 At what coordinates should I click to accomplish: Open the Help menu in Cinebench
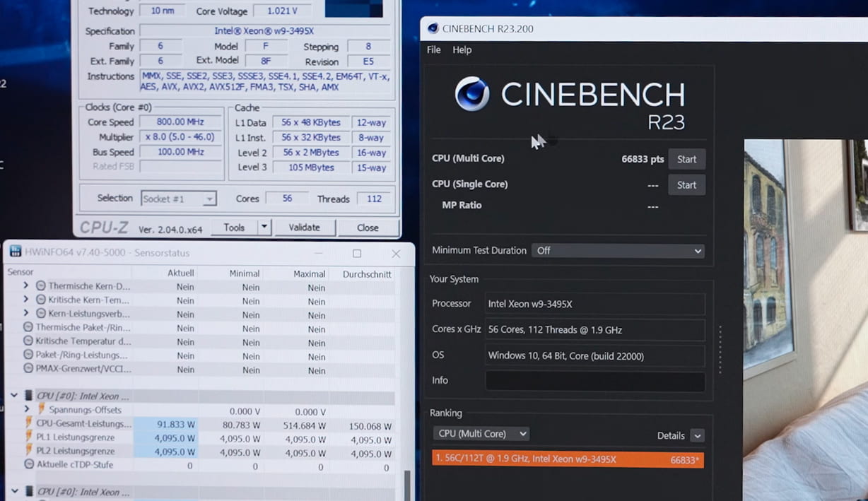[x=462, y=49]
